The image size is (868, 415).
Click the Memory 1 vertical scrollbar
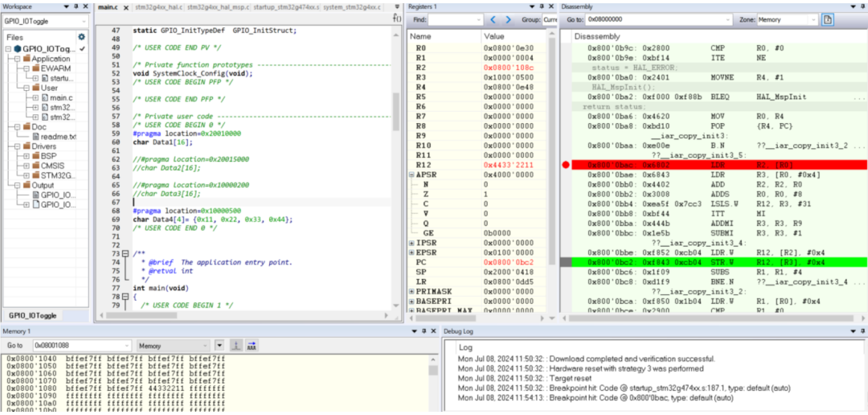click(433, 383)
